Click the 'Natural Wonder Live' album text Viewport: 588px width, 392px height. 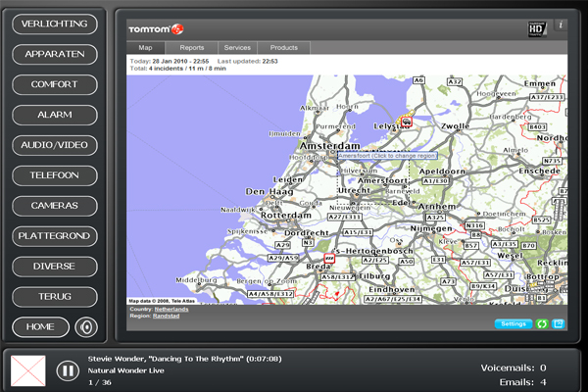tap(126, 370)
